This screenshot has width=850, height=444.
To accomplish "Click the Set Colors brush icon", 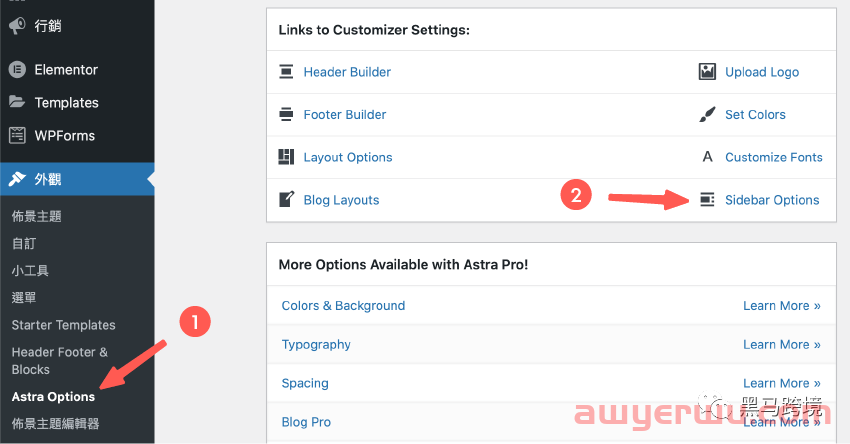I will [707, 114].
